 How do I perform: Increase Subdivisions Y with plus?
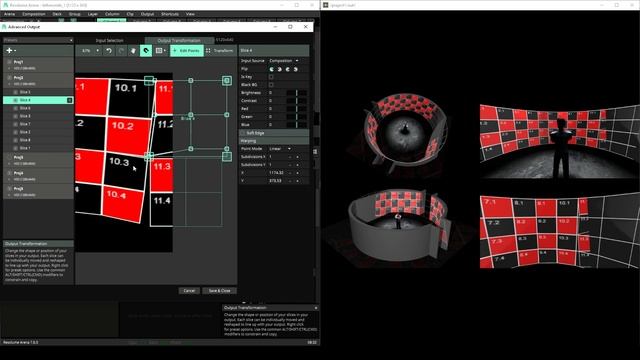[x=297, y=165]
